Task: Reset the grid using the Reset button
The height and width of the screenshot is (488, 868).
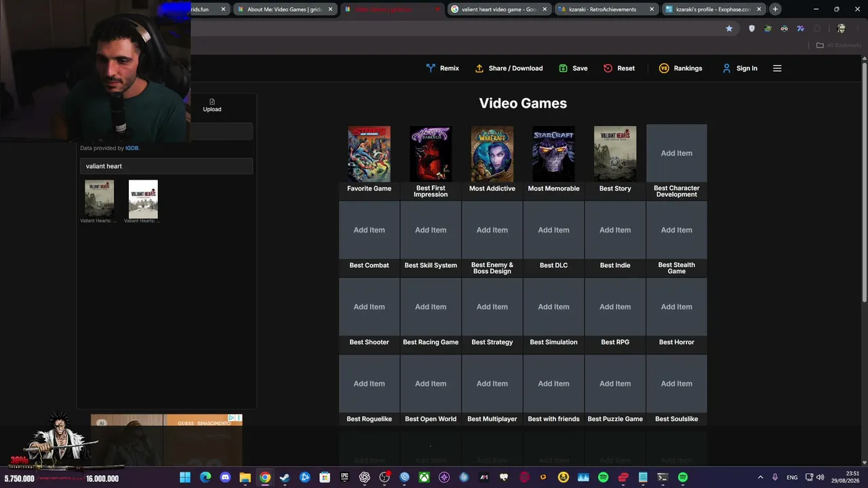Action: coord(619,68)
